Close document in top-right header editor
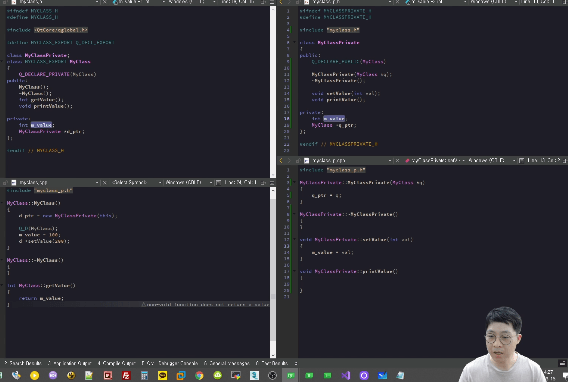 pos(397,2)
